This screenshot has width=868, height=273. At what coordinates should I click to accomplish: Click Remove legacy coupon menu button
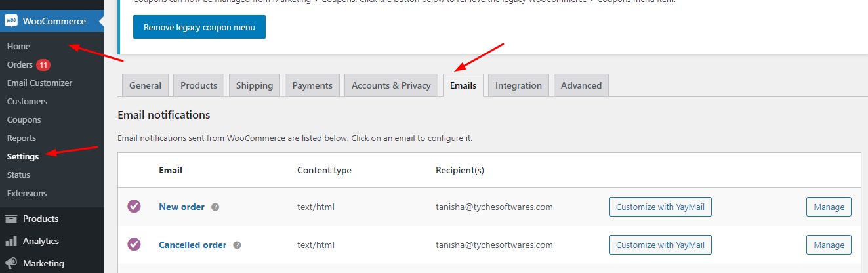[x=199, y=28]
